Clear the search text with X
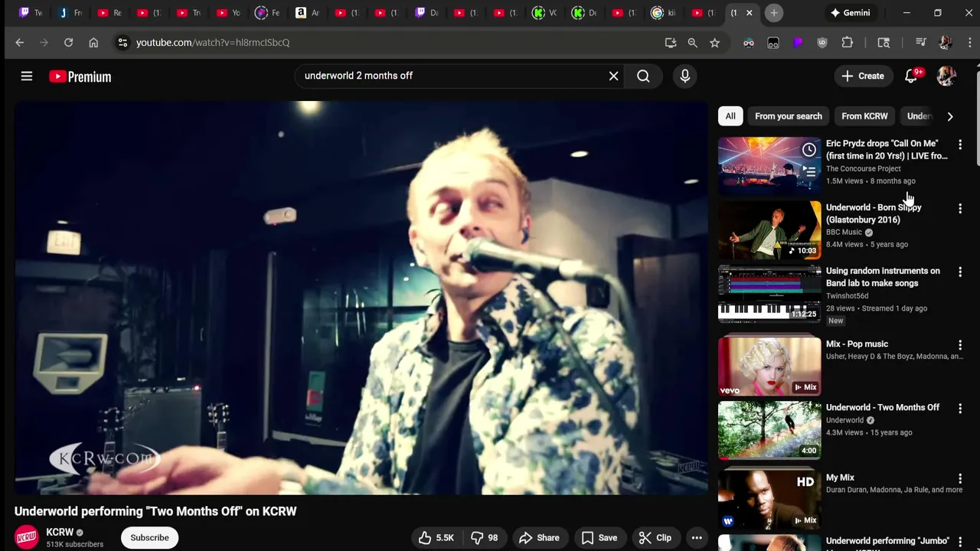Viewport: 980px width, 551px height. coord(613,76)
